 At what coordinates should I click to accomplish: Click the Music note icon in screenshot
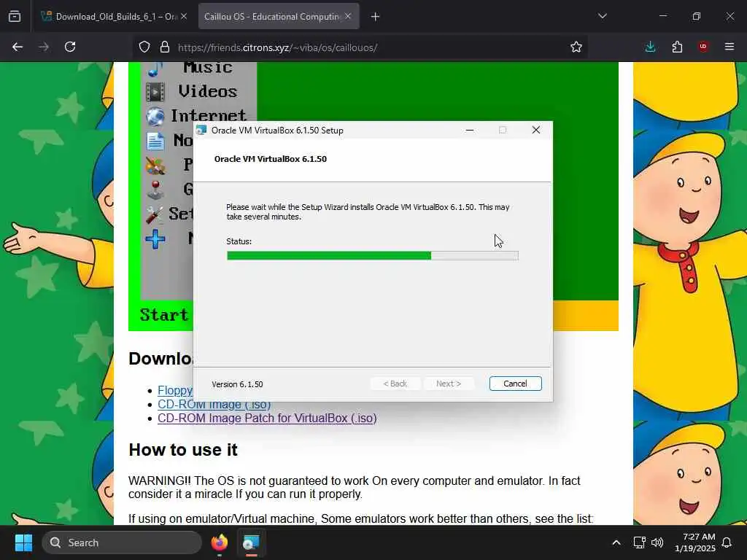click(x=155, y=70)
